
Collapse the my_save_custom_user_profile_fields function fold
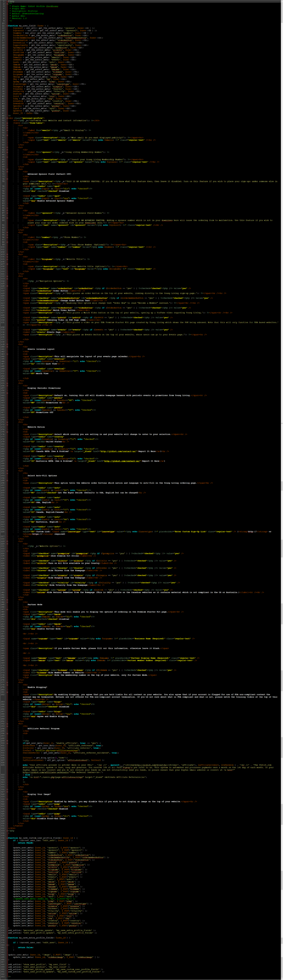(7, 838)
